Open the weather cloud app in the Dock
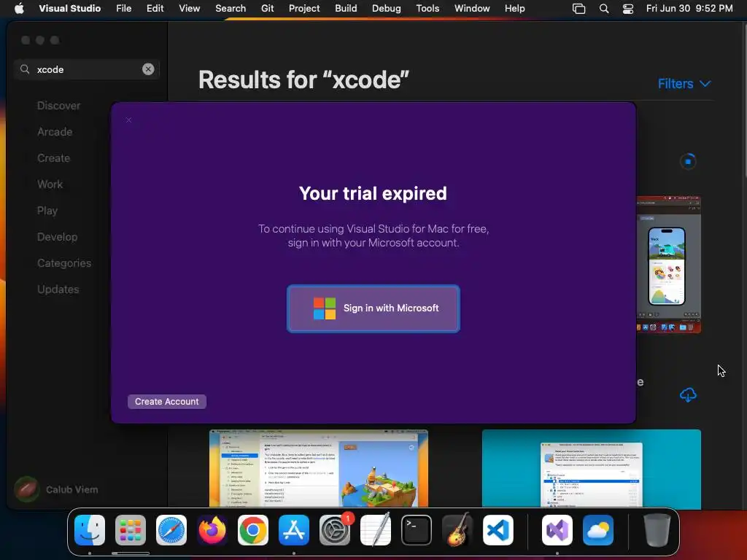This screenshot has width=747, height=560. [598, 530]
